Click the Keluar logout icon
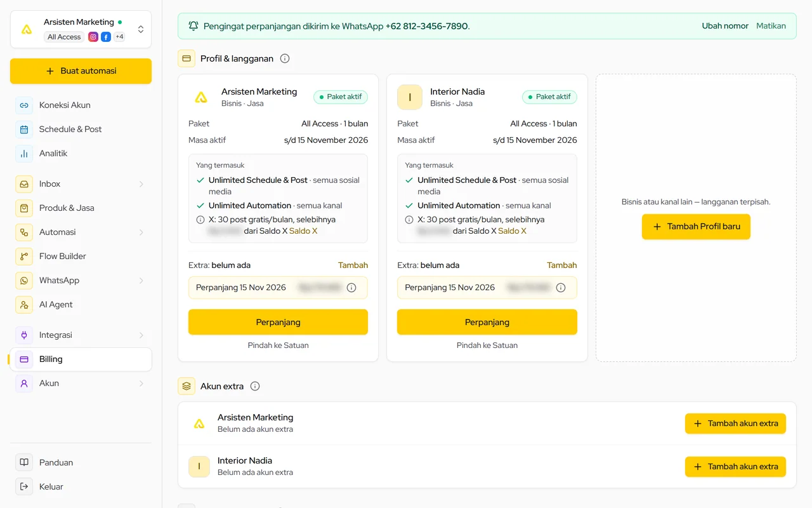 click(x=24, y=487)
